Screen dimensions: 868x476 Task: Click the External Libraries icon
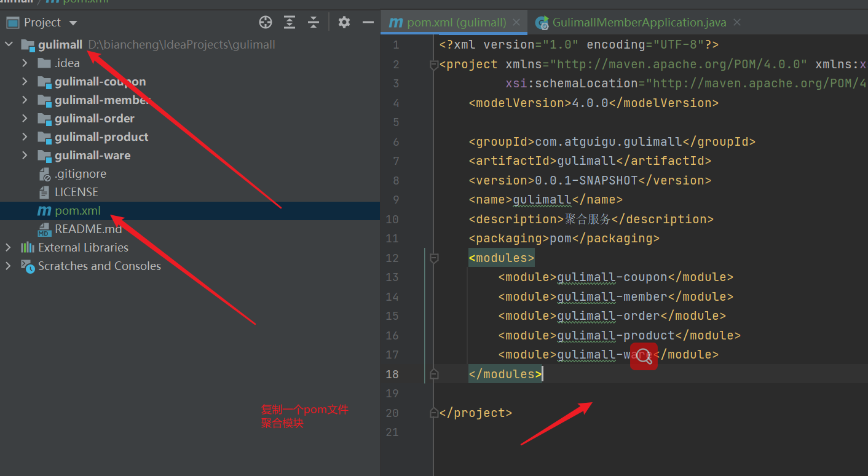point(28,247)
